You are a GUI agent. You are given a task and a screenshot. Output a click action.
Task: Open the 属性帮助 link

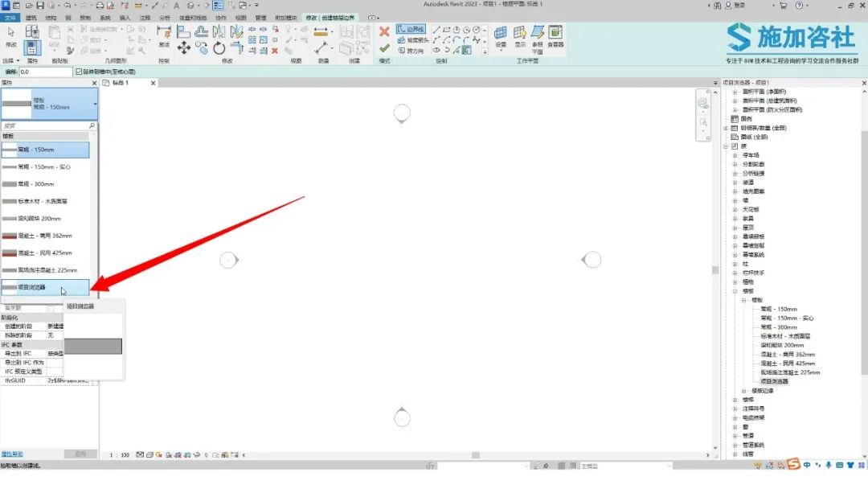click(11, 454)
